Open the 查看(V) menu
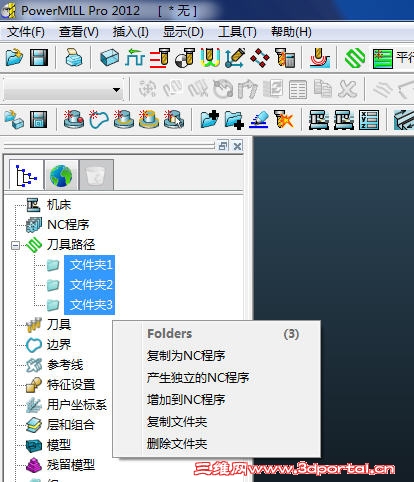This screenshot has height=482, width=414. coord(79,32)
